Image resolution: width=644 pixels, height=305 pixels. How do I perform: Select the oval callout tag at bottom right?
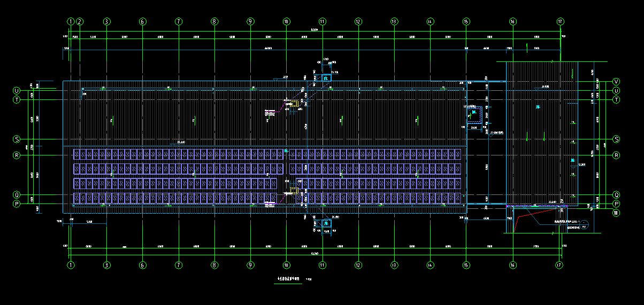click(x=584, y=226)
